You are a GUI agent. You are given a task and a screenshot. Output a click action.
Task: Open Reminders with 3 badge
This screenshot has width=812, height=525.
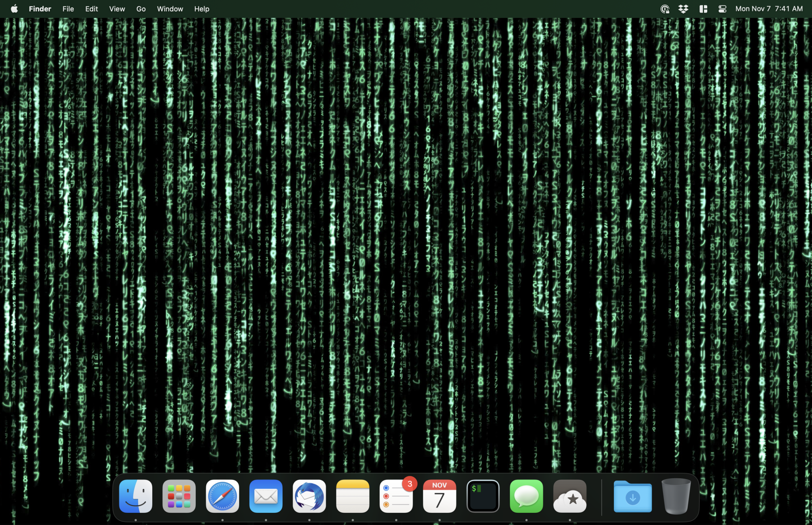coord(396,496)
